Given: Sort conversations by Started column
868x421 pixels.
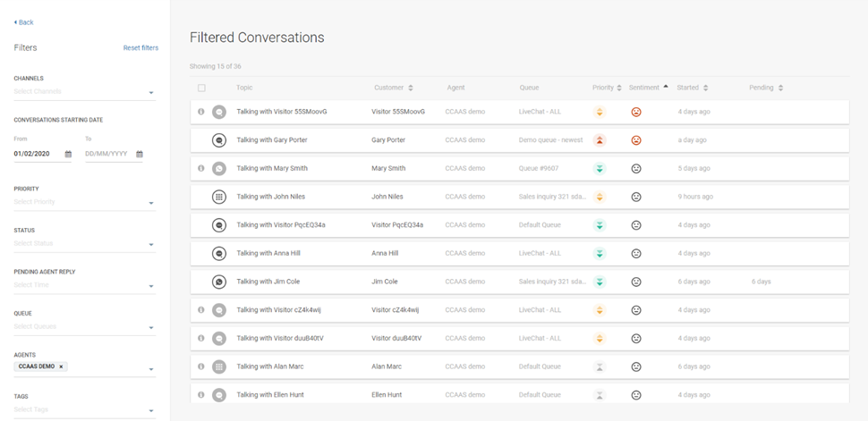Looking at the screenshot, I should pos(705,88).
